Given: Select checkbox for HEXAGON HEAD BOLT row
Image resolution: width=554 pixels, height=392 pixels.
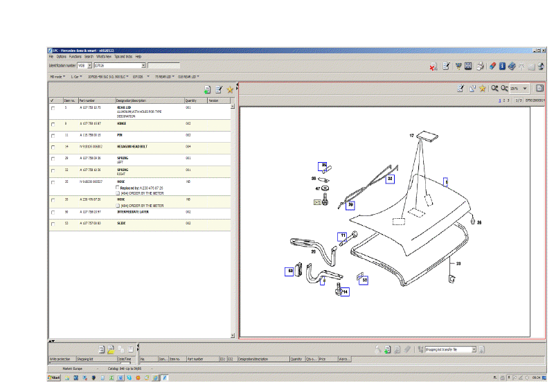Looking at the screenshot, I should (53, 147).
